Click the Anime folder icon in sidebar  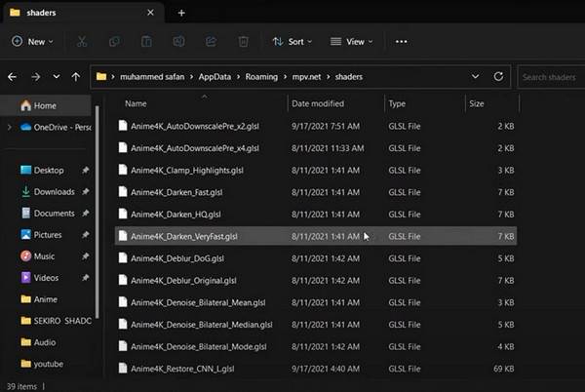pyautogui.click(x=25, y=299)
